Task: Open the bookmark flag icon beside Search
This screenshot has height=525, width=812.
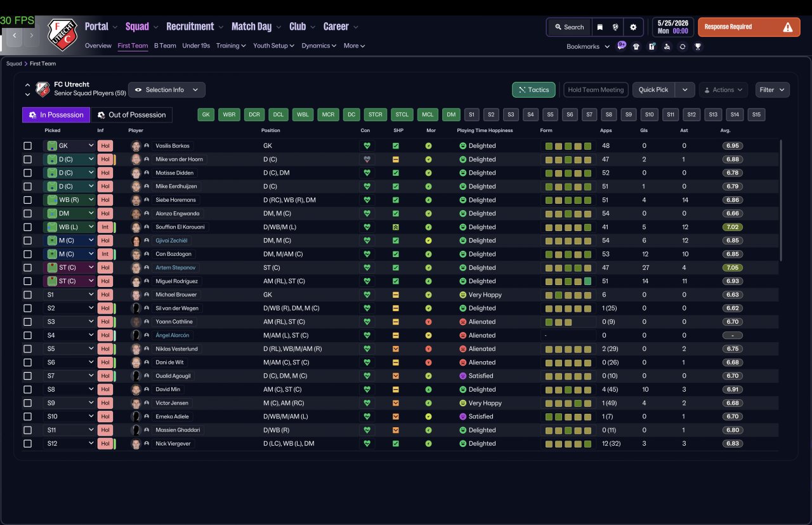Action: coord(599,27)
